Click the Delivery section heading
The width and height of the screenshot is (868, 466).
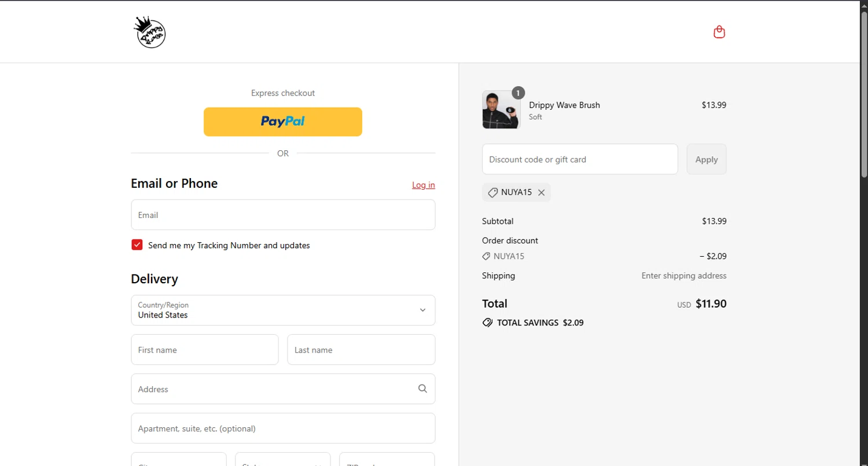(155, 279)
